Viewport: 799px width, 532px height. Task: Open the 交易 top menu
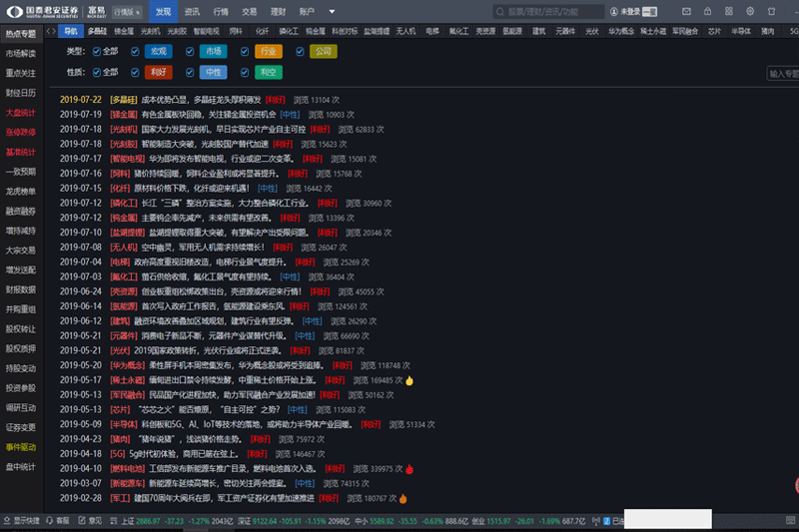point(249,11)
